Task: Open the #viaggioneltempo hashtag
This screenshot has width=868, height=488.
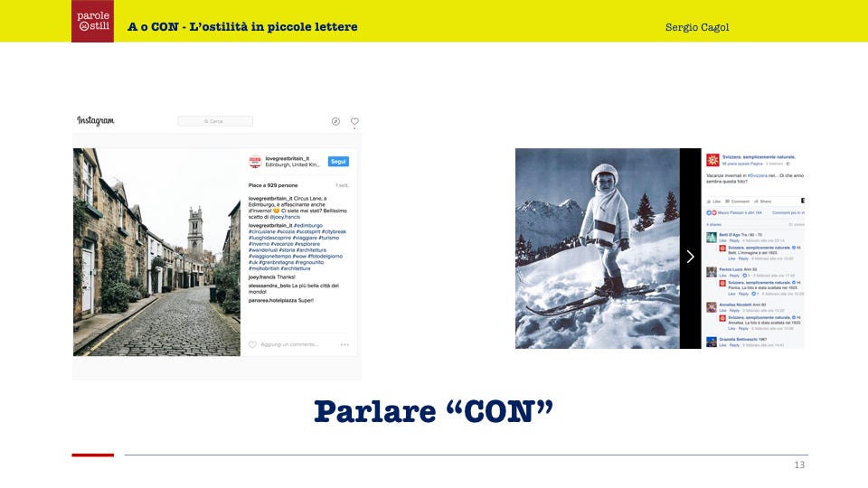Action: tap(269, 256)
